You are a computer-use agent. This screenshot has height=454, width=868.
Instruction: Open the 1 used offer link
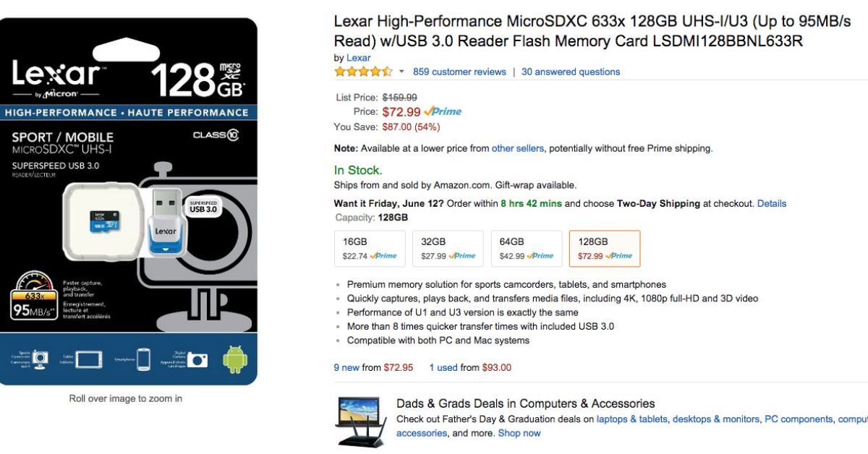point(443,367)
